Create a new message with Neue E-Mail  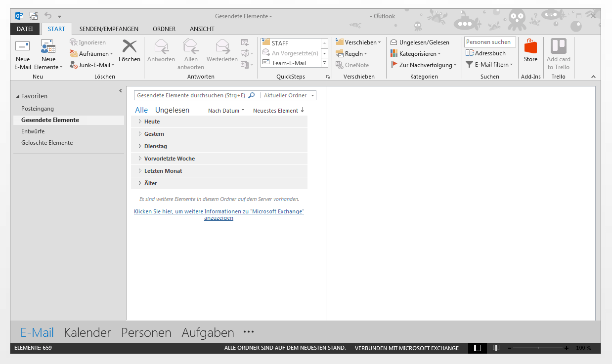23,54
